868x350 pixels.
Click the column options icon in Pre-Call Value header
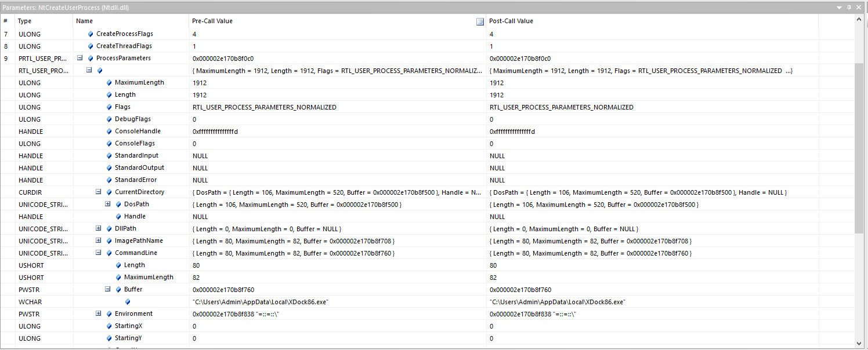480,21
